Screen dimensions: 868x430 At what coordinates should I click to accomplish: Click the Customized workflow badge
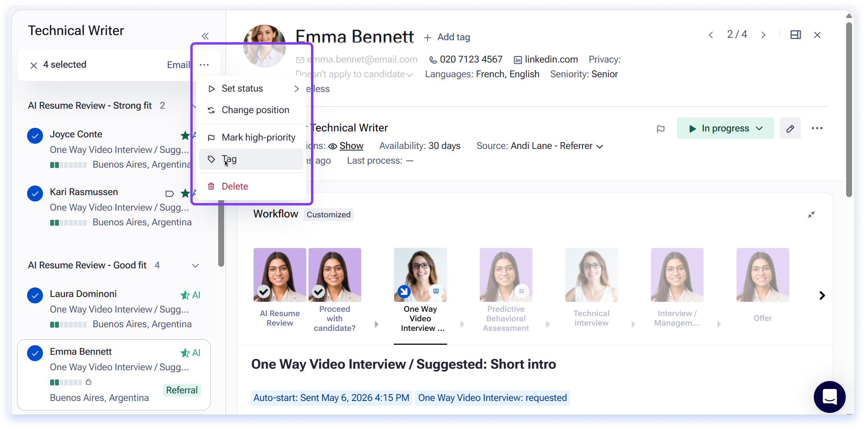tap(328, 215)
